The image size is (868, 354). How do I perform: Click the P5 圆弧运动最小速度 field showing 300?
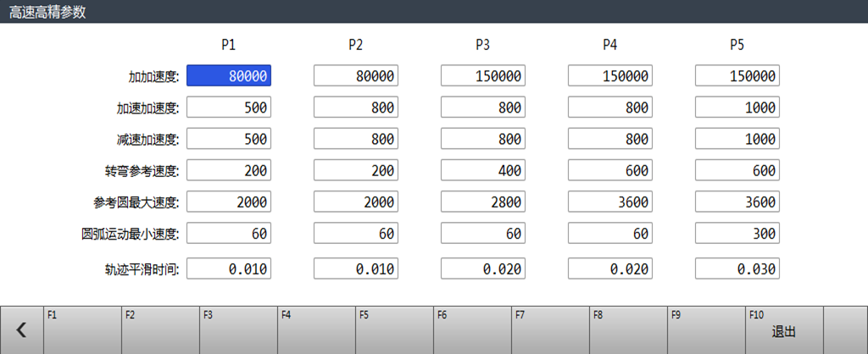(737, 233)
